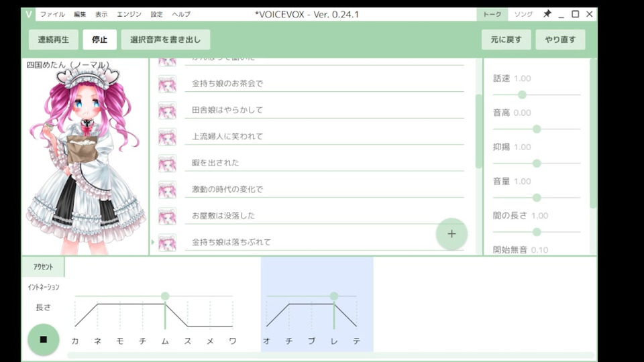
Task: Click text field 上流婦人に笑われて
Action: (x=325, y=136)
